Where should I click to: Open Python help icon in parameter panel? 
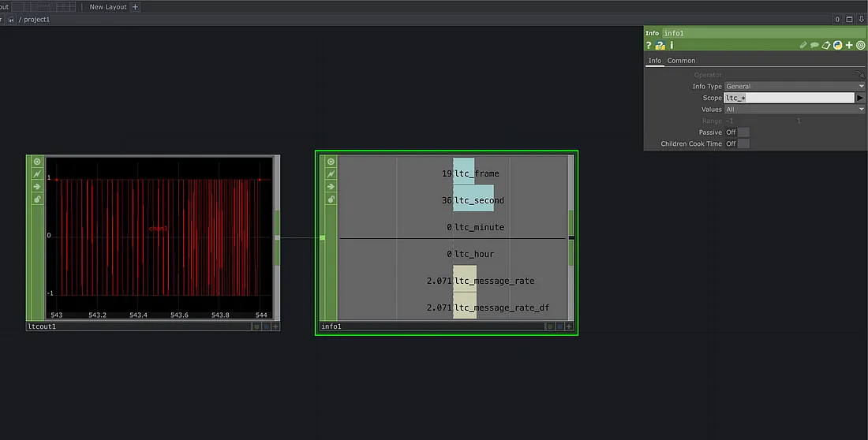coord(660,46)
